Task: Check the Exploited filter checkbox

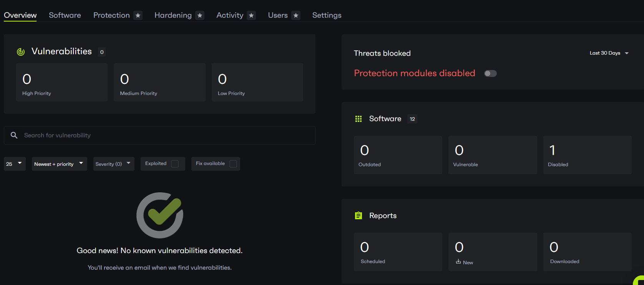Action: [x=175, y=164]
